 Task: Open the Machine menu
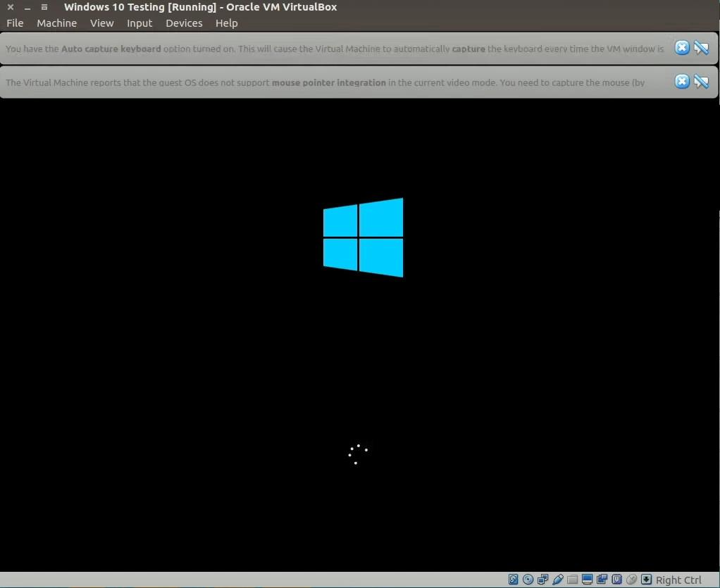click(57, 23)
